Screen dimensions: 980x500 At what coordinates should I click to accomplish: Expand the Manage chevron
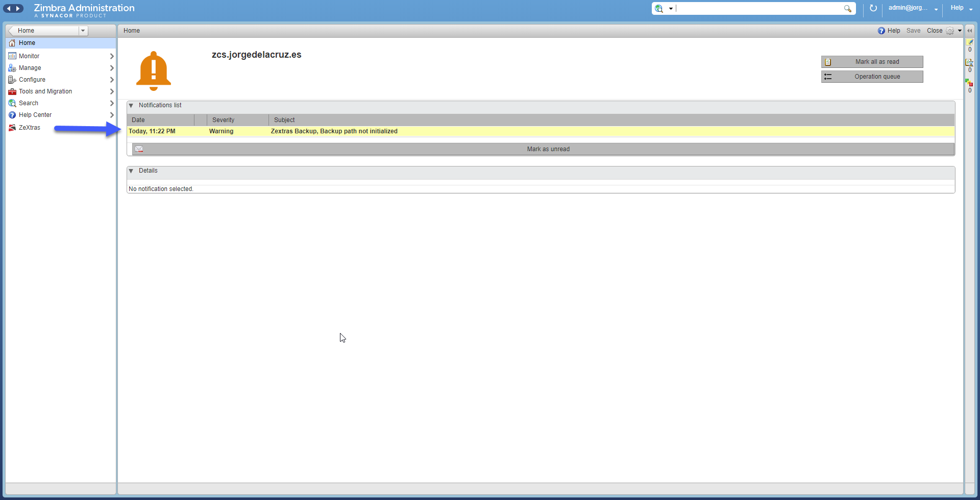pos(112,68)
